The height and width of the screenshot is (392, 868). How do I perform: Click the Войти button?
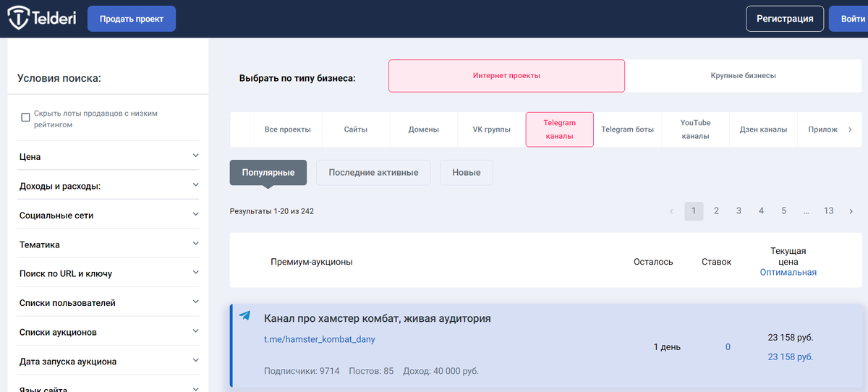point(848,19)
